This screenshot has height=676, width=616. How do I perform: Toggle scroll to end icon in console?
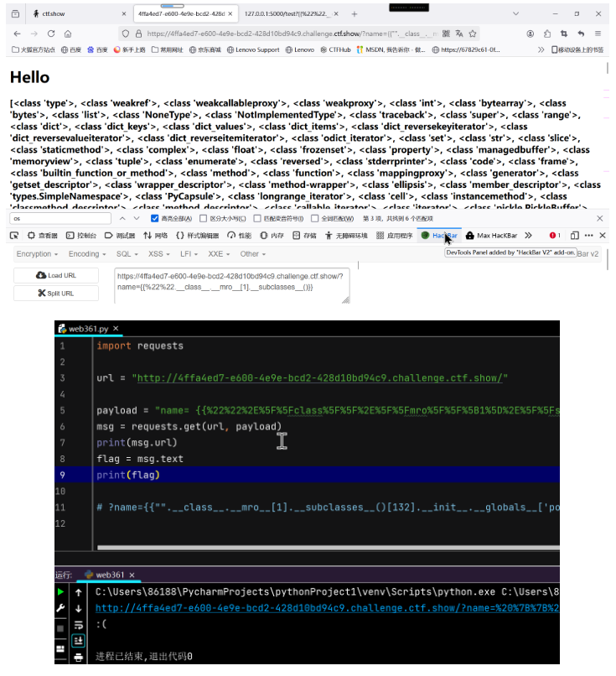pyautogui.click(x=79, y=641)
